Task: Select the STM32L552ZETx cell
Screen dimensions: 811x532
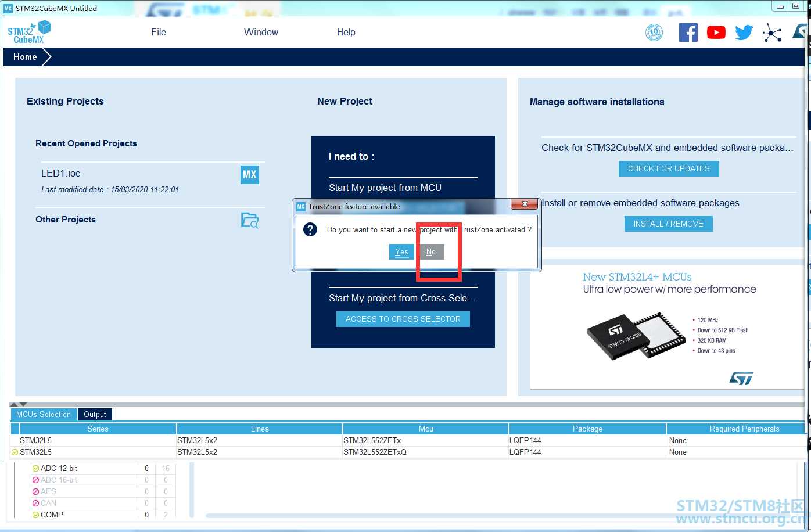Action: [x=426, y=440]
